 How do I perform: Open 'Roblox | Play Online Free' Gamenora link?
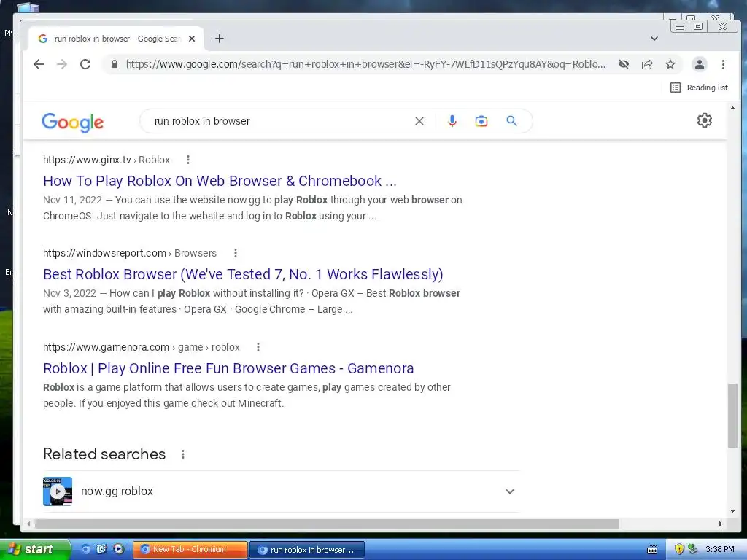[x=228, y=368]
